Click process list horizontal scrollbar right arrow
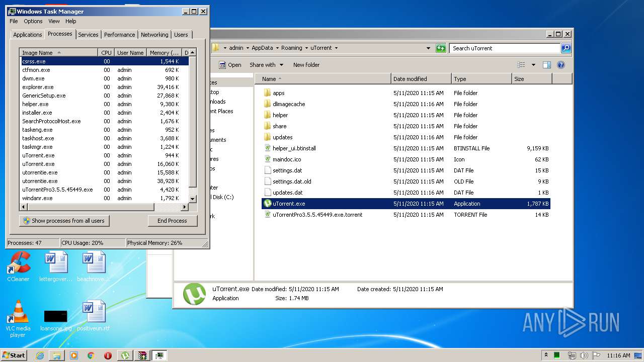The image size is (644, 362). 185,207
